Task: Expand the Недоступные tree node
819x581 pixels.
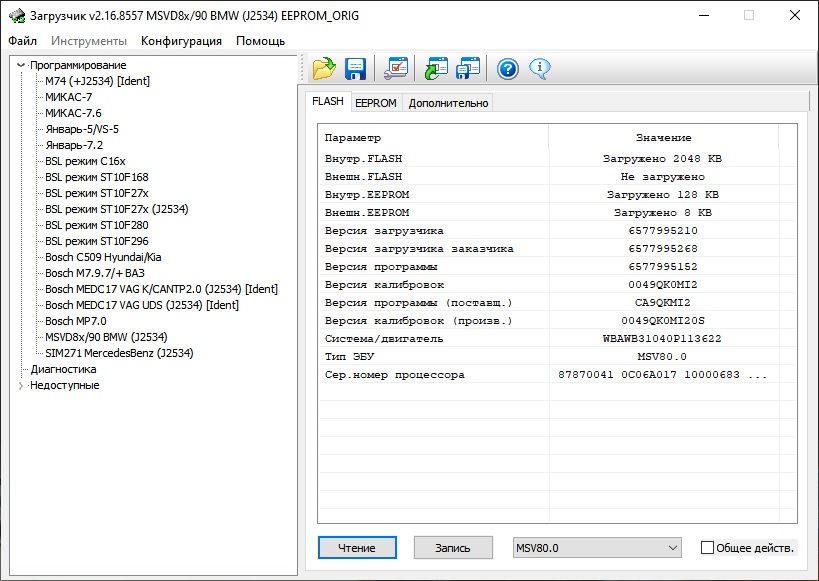Action: tap(22, 385)
